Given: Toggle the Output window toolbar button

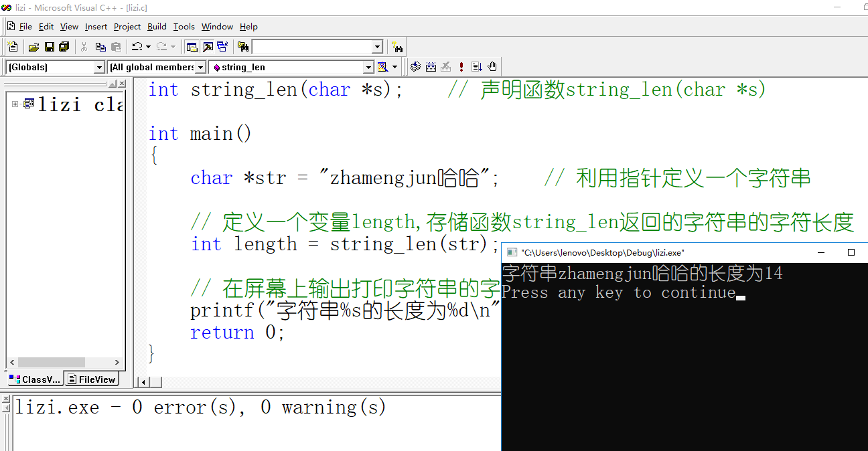Looking at the screenshot, I should [x=207, y=47].
